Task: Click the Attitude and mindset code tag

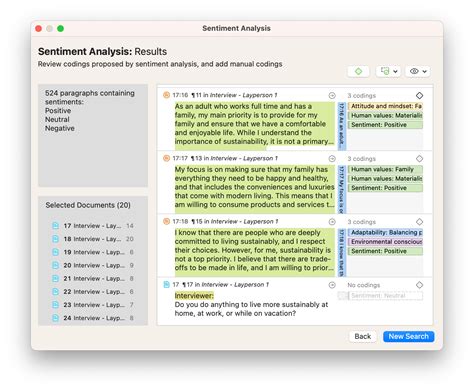Action: (x=385, y=106)
